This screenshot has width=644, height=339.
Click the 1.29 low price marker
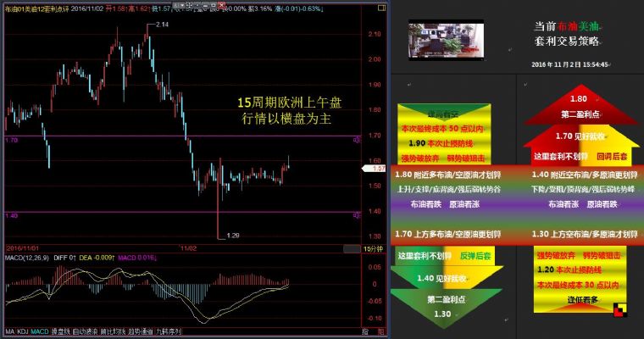235,235
